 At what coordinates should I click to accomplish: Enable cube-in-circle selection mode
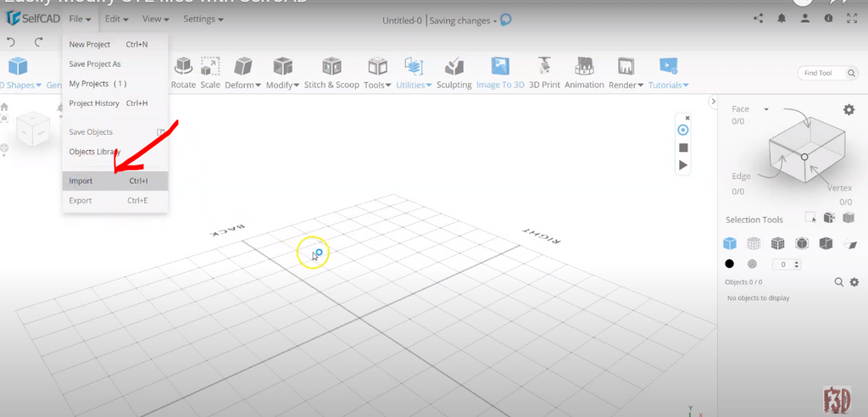coord(802,243)
